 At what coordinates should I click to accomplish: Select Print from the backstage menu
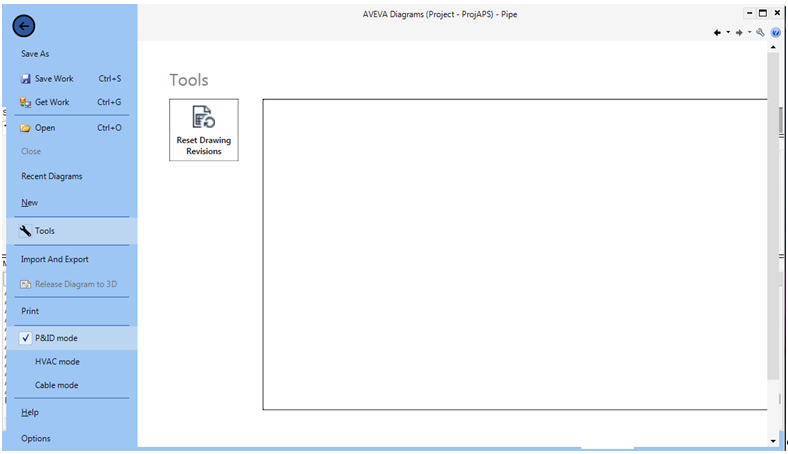point(30,311)
